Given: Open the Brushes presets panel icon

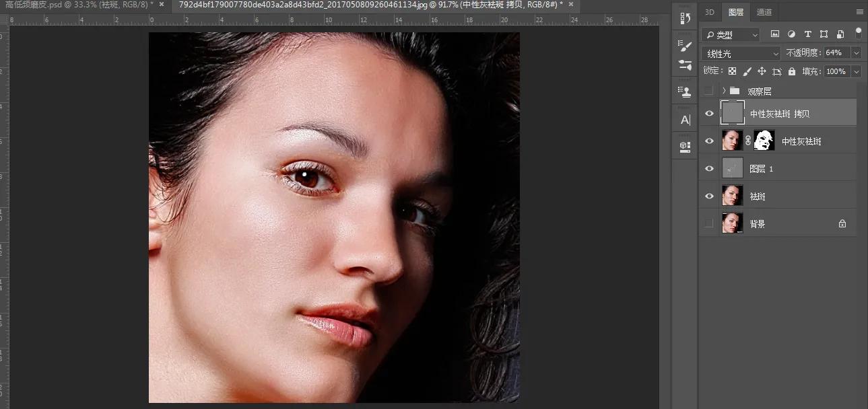Looking at the screenshot, I should [685, 65].
